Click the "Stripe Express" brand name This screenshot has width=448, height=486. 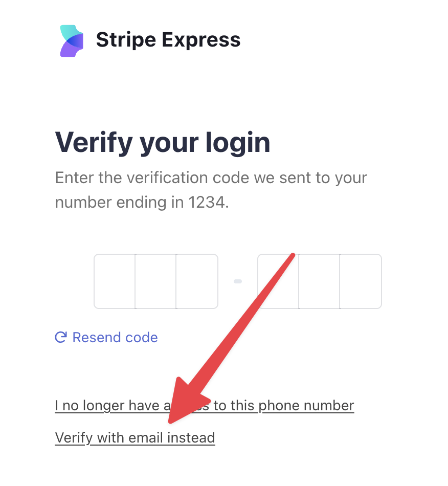tap(168, 40)
